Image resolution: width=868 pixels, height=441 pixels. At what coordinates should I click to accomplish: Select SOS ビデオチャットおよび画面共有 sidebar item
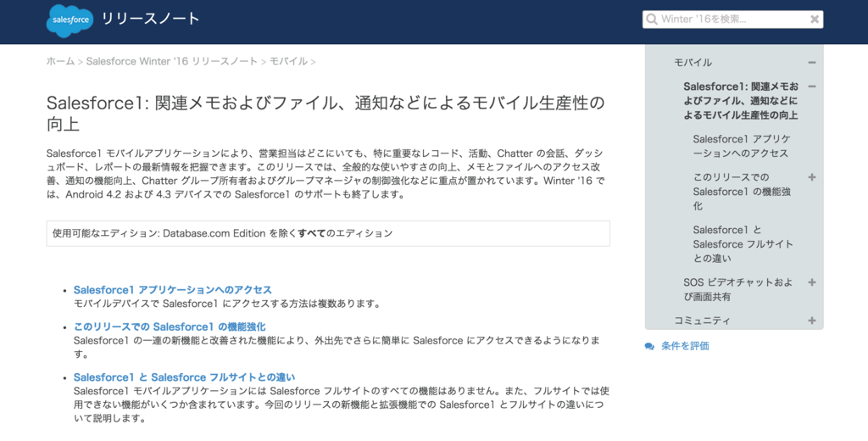(x=738, y=289)
